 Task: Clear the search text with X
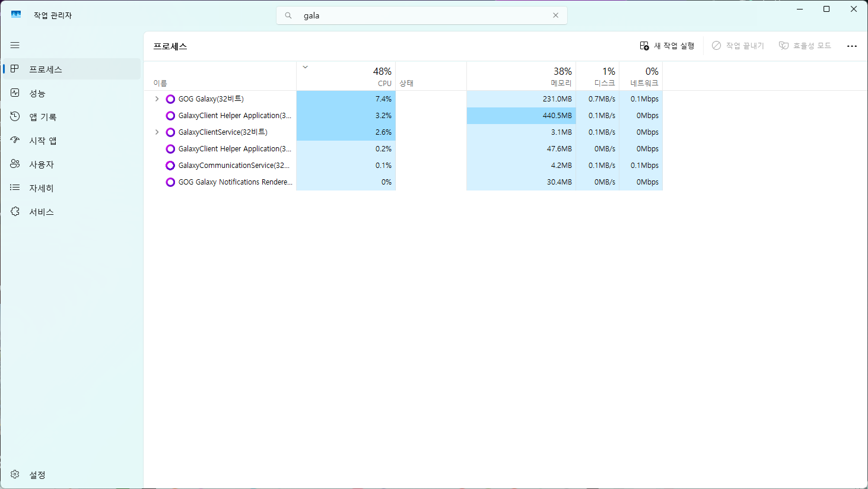pyautogui.click(x=556, y=15)
